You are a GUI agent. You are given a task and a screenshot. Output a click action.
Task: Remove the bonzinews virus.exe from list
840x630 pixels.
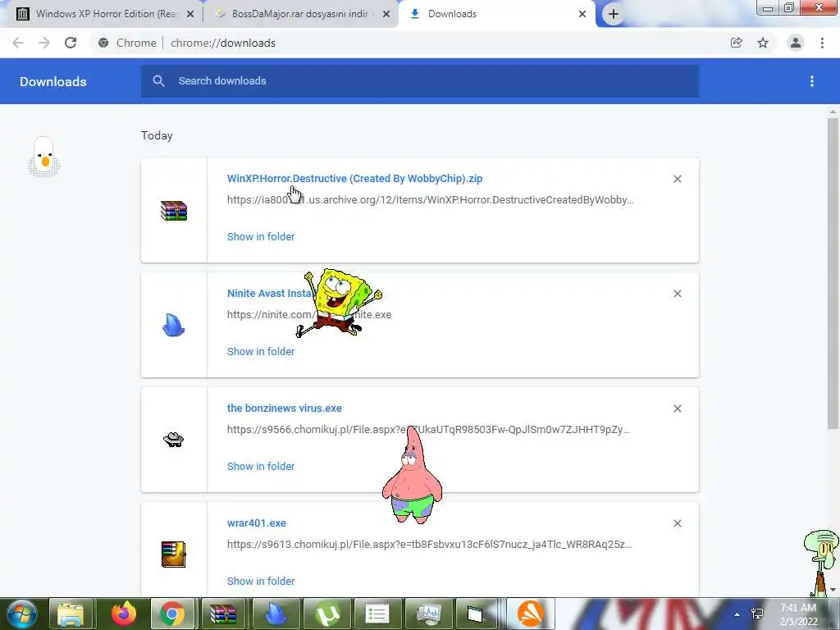click(x=677, y=409)
